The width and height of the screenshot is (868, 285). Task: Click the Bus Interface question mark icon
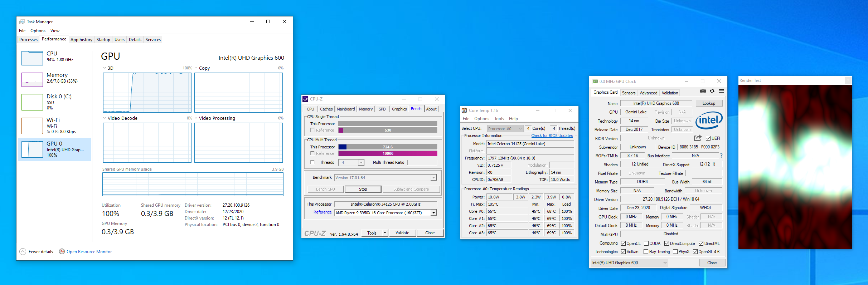(721, 156)
